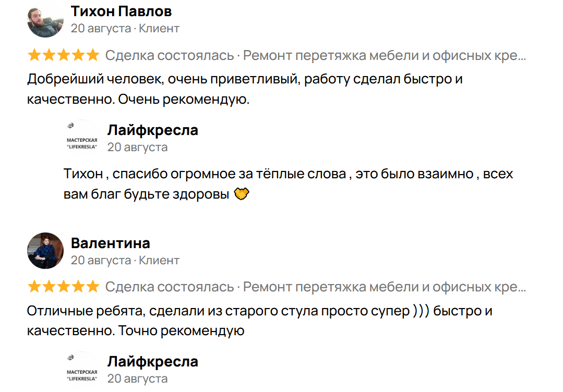Click the last star in Валентина's rating
563x392 pixels.
click(92, 286)
